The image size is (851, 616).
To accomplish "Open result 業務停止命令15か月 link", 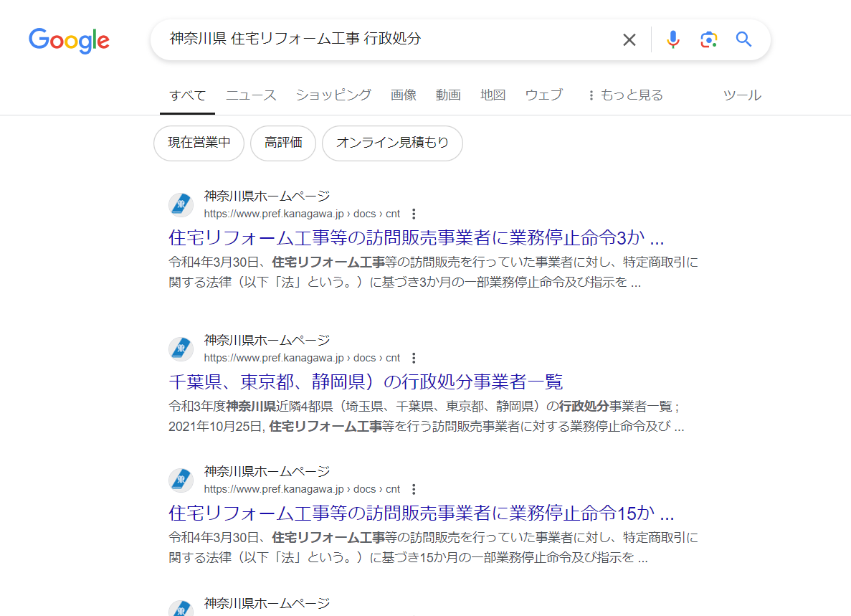I will (421, 513).
